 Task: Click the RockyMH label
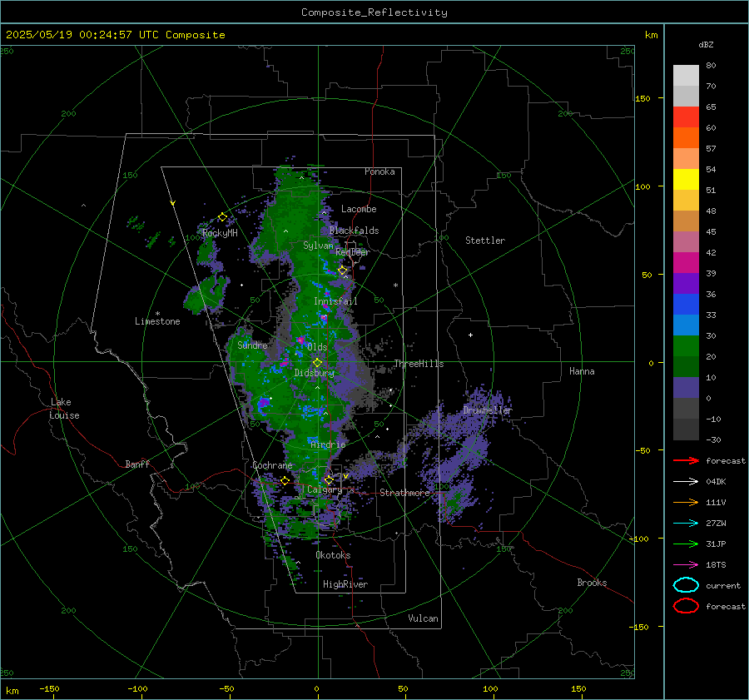tap(220, 233)
